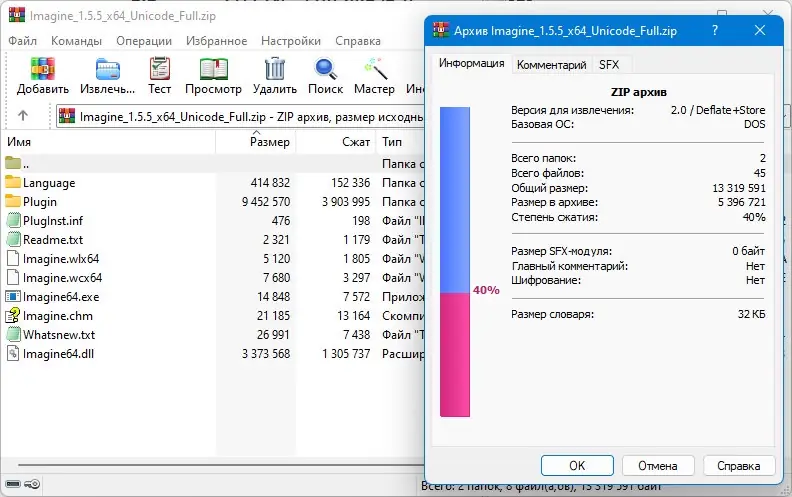The image size is (792, 497).
Task: Click the archive icon in address bar
Action: coord(67,116)
